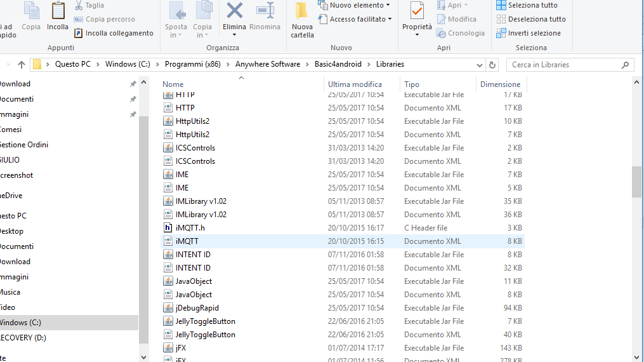This screenshot has width=644, height=362.
Task: Click the search magnifier icon
Action: coord(625,65)
